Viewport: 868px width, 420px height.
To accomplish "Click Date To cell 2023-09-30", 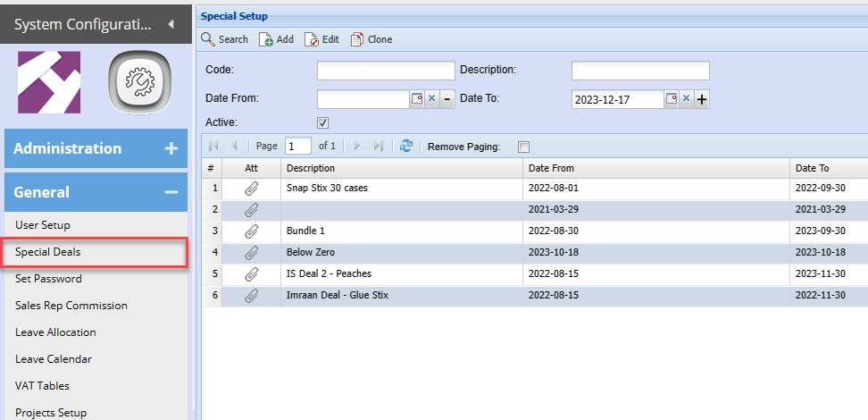I will click(829, 231).
